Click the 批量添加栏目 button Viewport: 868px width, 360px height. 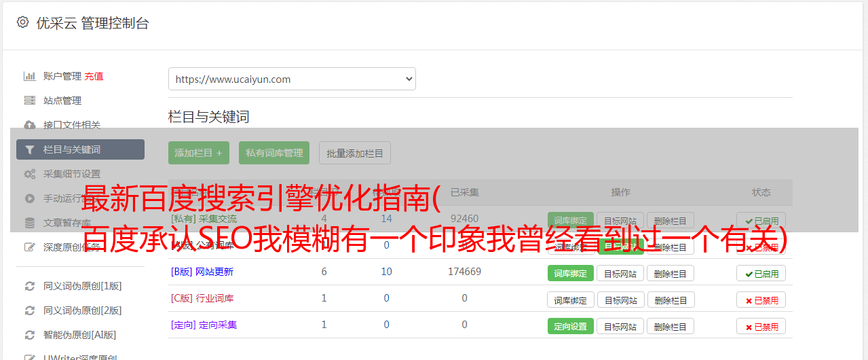coord(355,153)
